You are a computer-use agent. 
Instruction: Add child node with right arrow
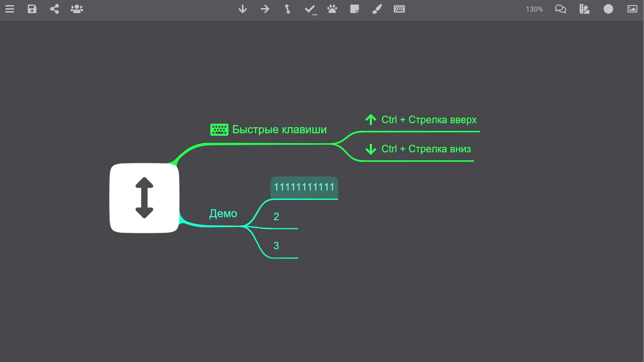coord(265,9)
